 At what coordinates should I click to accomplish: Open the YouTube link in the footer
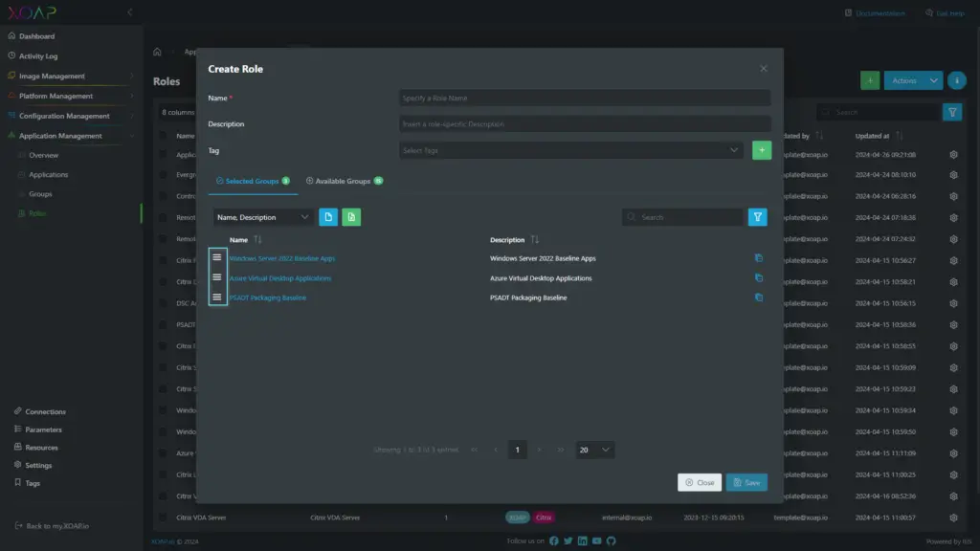(x=597, y=541)
